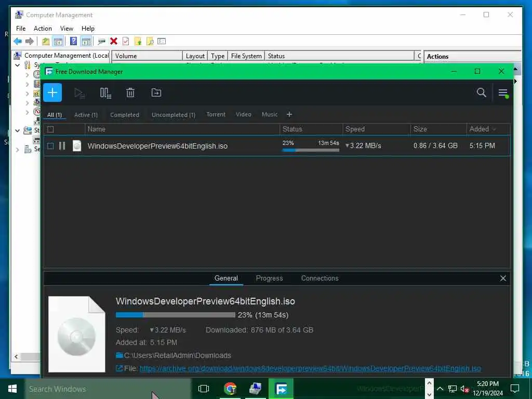The height and width of the screenshot is (399, 532).
Task: Click the Added column sort arrow
Action: click(x=494, y=129)
